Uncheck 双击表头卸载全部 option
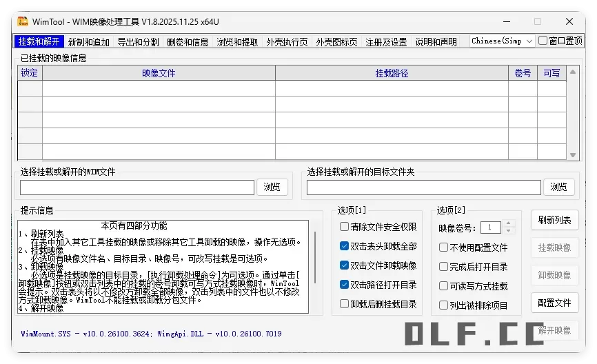Screen dimensions: 597x364 click(344, 246)
